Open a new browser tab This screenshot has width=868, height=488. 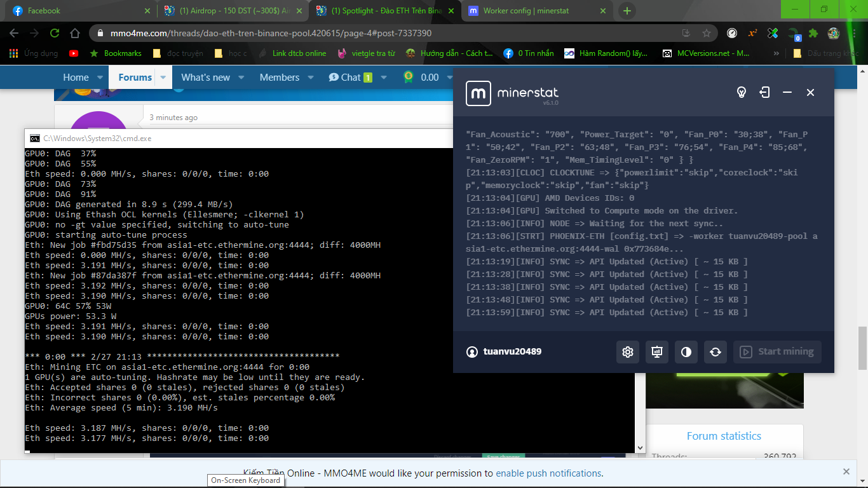point(627,11)
